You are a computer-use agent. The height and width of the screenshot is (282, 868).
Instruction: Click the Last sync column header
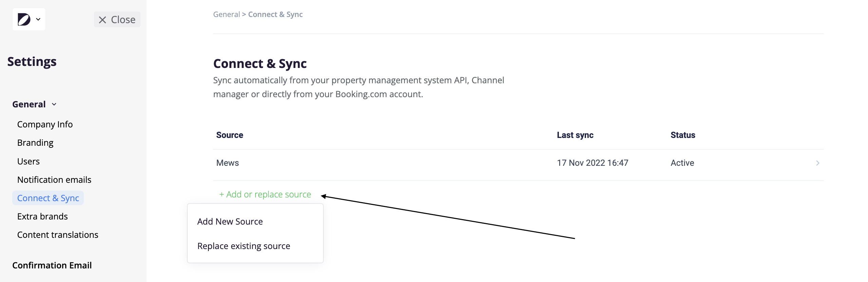click(575, 135)
